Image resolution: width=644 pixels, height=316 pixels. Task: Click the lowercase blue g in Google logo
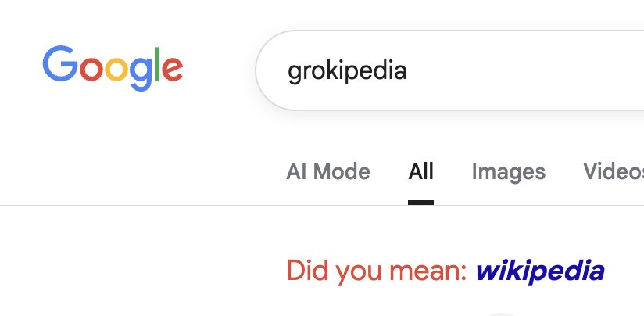[x=141, y=73]
